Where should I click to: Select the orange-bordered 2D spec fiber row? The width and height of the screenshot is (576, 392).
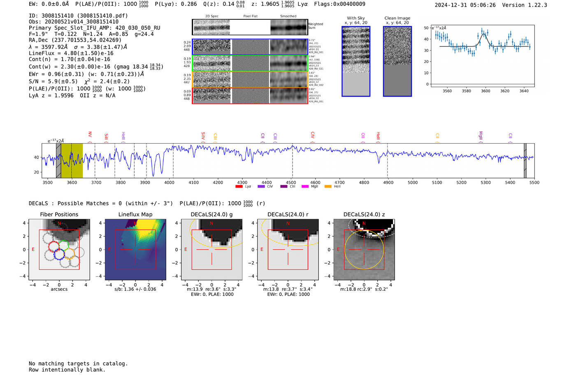pos(250,79)
